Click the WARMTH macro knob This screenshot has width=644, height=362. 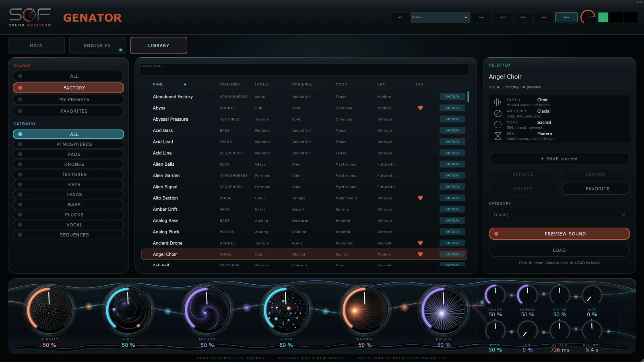(365, 311)
